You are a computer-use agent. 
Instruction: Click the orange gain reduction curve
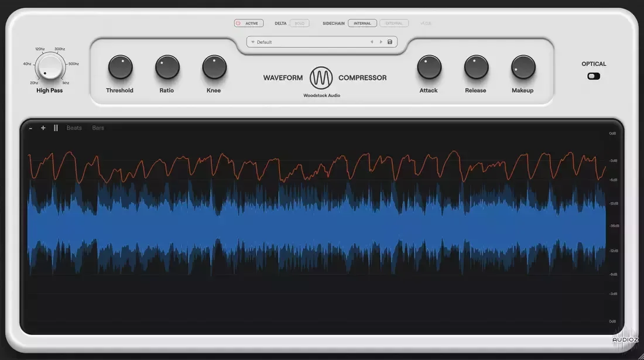click(316, 167)
